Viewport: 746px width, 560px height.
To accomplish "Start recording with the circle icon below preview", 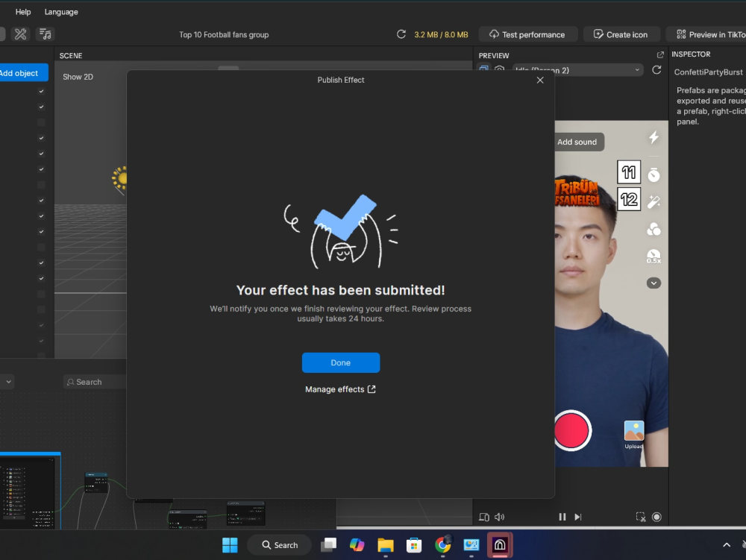I will 656,517.
